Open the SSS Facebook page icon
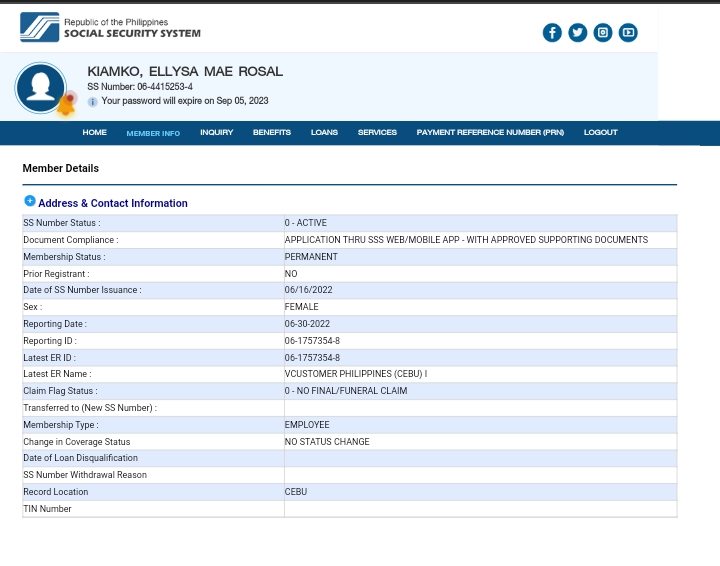 [552, 33]
